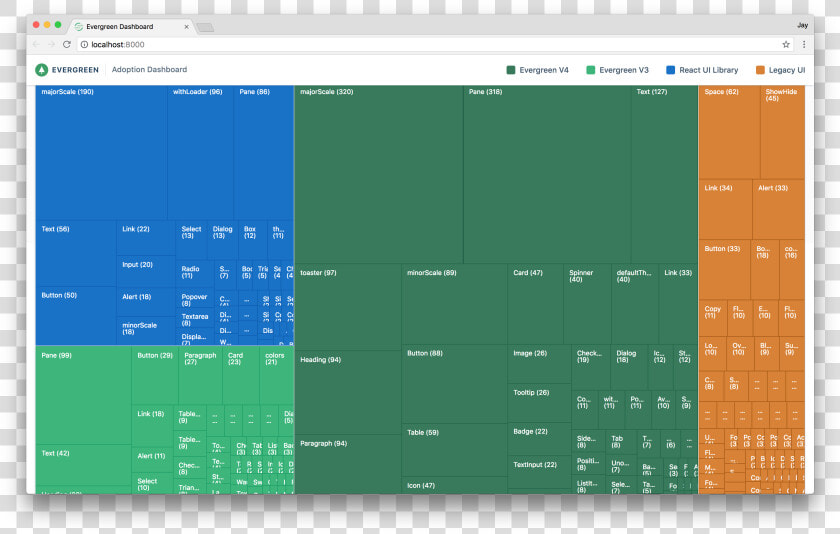
Task: Select the blue Pane (86) tile
Action: pyautogui.click(x=264, y=152)
